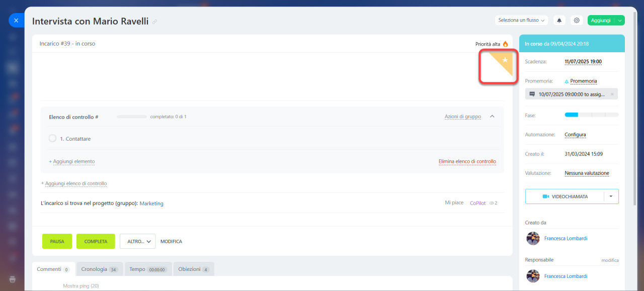Click the checklist completion progress bar
This screenshot has width=644, height=291.
(x=132, y=117)
